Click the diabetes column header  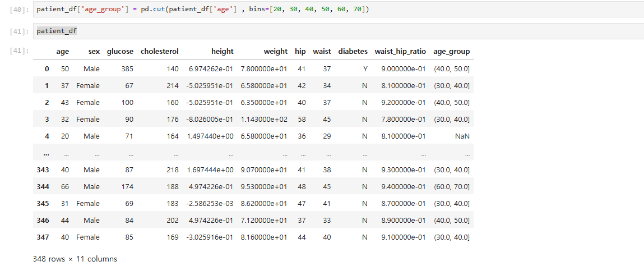click(x=353, y=52)
